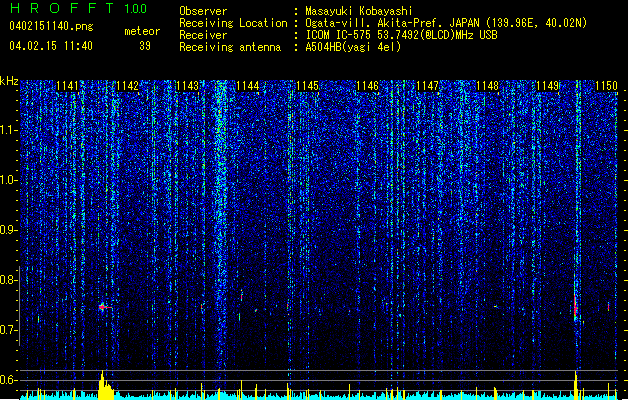Image resolution: width=629 pixels, height=400 pixels.
Task: Click the 1149 time marker
Action: (x=548, y=86)
